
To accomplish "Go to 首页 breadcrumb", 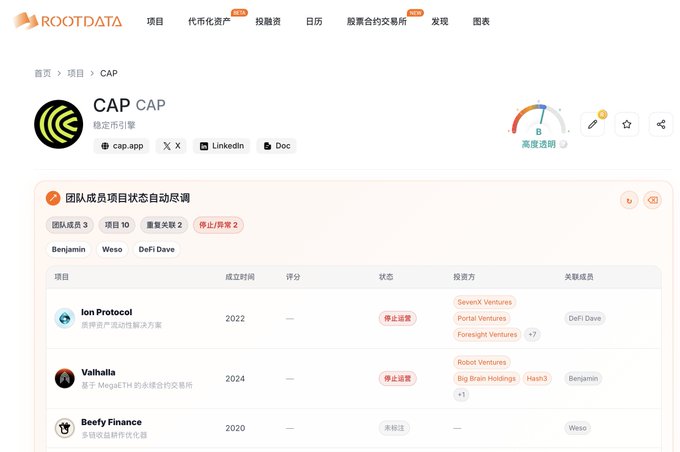I will 42,73.
